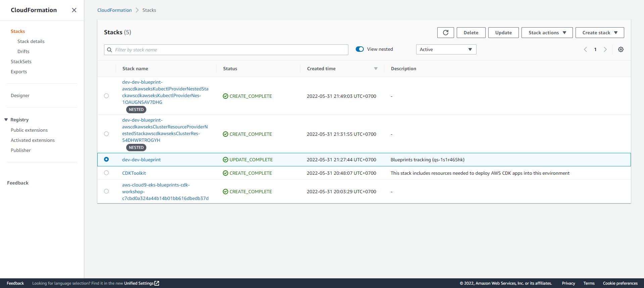Open the KubectlProvider nested stack link

[x=165, y=92]
